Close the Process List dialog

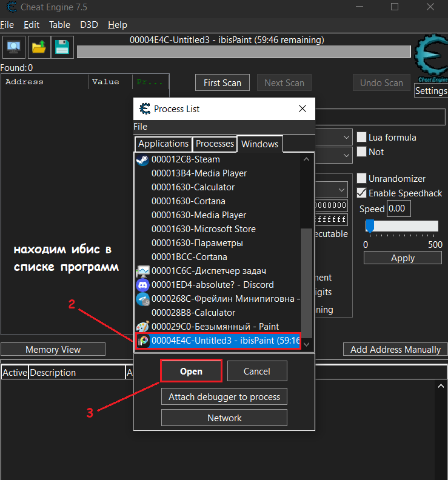303,108
